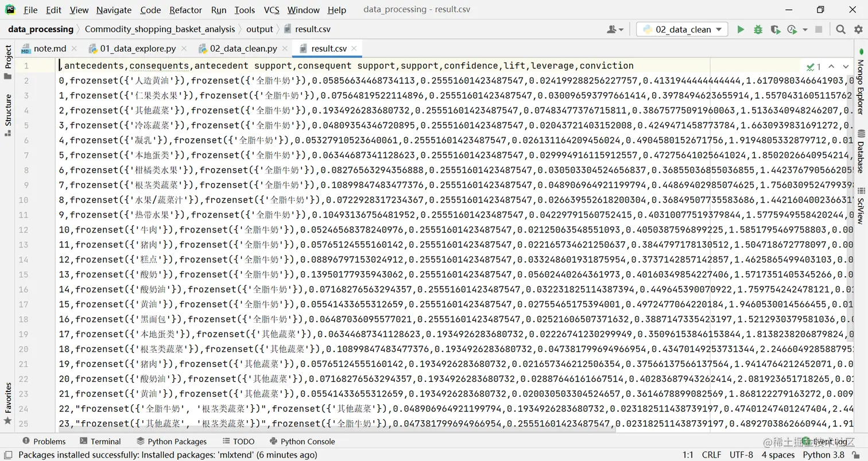868x461 pixels.
Task: Click the output folder breadcrumb
Action: click(259, 29)
